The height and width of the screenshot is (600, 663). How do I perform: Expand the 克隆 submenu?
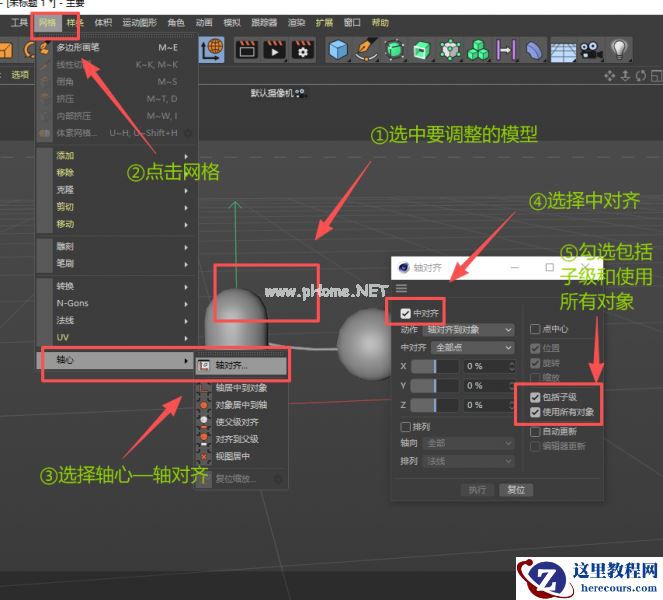tap(115, 190)
